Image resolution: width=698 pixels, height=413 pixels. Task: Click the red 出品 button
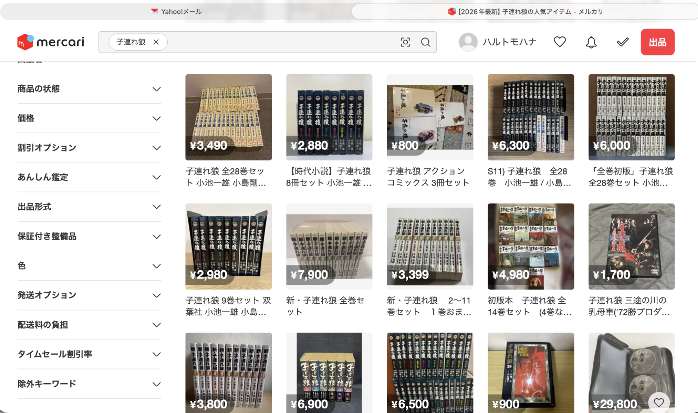pos(657,42)
